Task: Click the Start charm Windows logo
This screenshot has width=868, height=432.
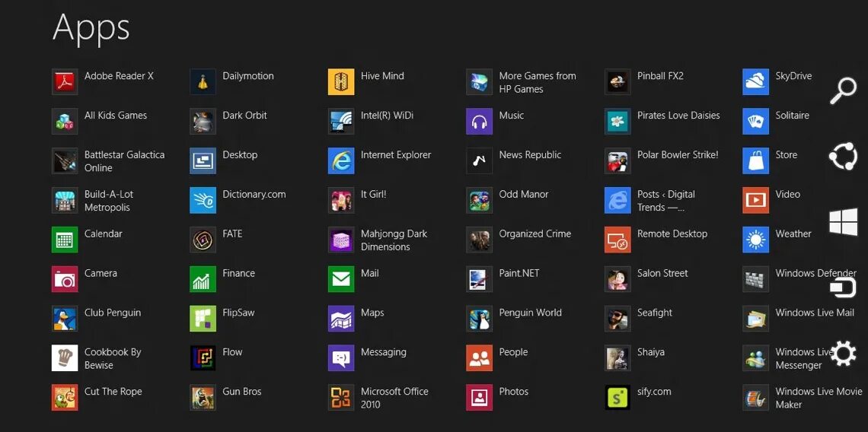Action: point(843,222)
